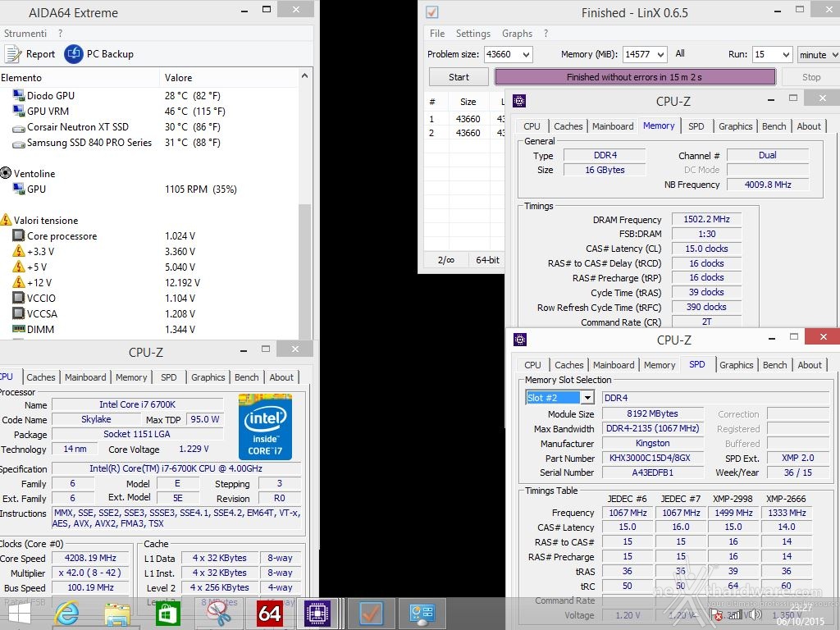
Task: Switch to LinX via the taskbar icon
Action: click(x=370, y=614)
